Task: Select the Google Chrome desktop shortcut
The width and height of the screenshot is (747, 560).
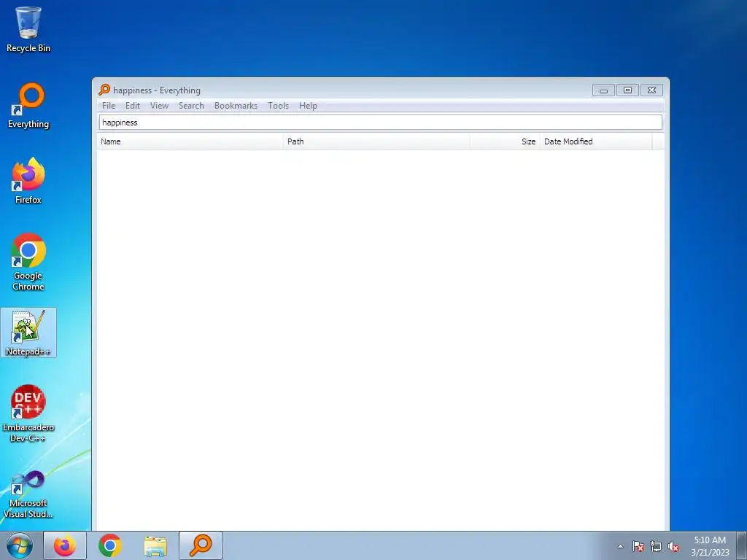Action: pos(28,262)
